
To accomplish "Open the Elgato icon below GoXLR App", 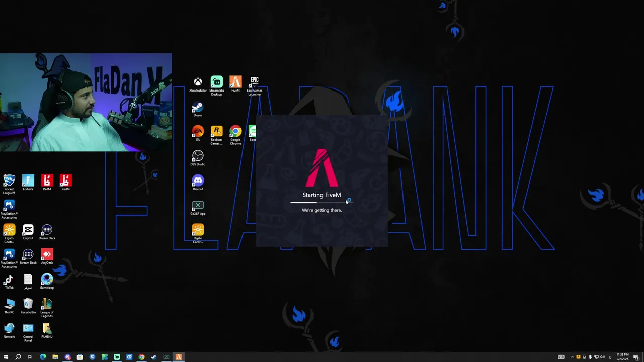I will pos(198,234).
